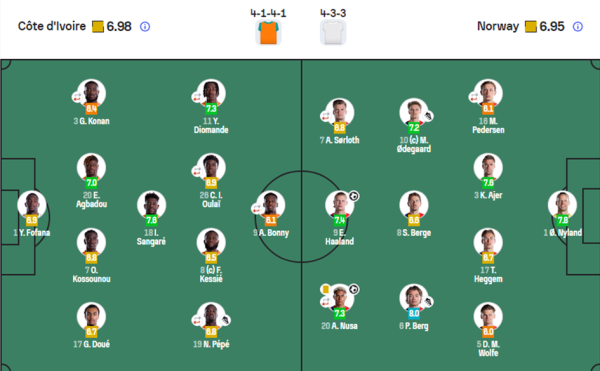Click assist boot icon on N. Pépé
Screen dimensions: 600x371
coord(225,320)
